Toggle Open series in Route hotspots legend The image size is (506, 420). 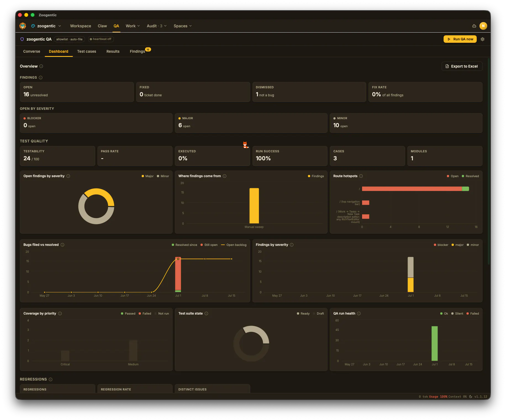(453, 176)
